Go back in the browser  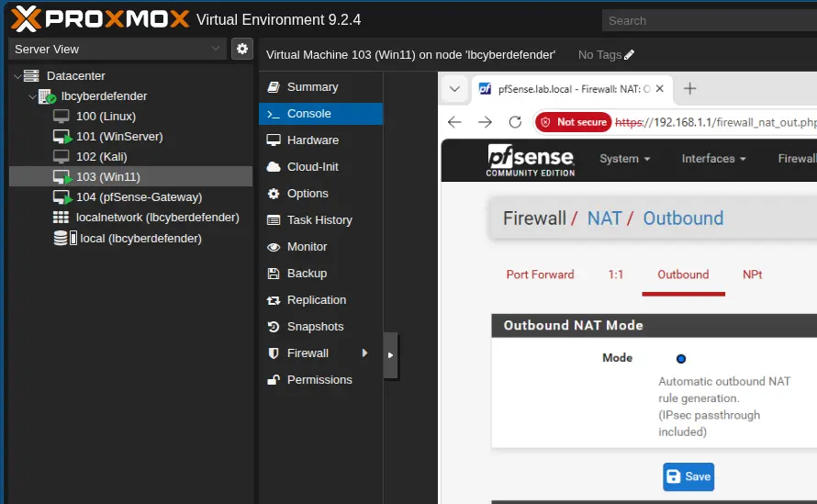[x=454, y=122]
